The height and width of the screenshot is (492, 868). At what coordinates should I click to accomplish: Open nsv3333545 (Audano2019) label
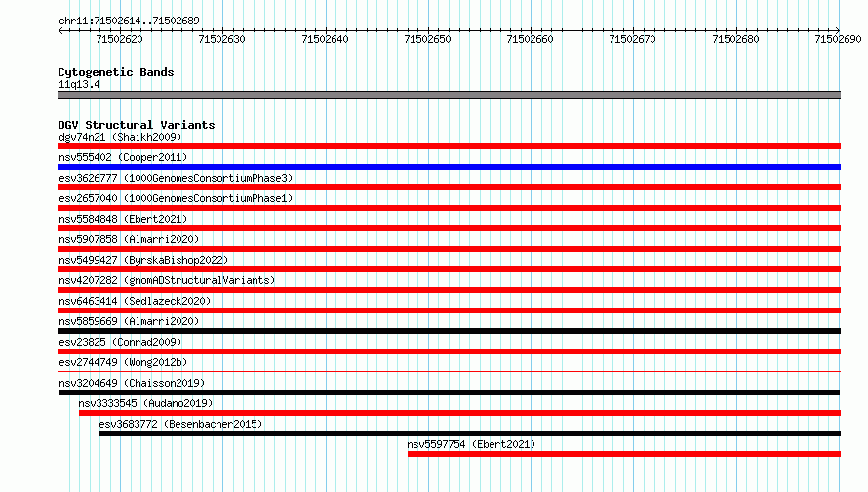pyautogui.click(x=145, y=403)
